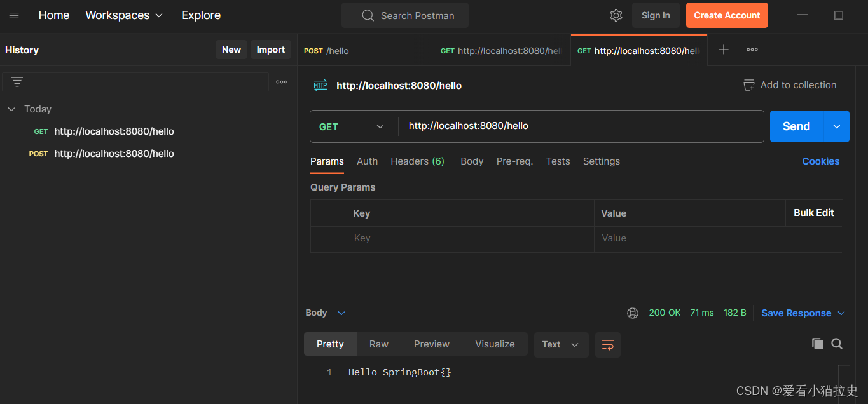The image size is (868, 404).
Task: Open the Raw response view
Action: click(x=378, y=344)
